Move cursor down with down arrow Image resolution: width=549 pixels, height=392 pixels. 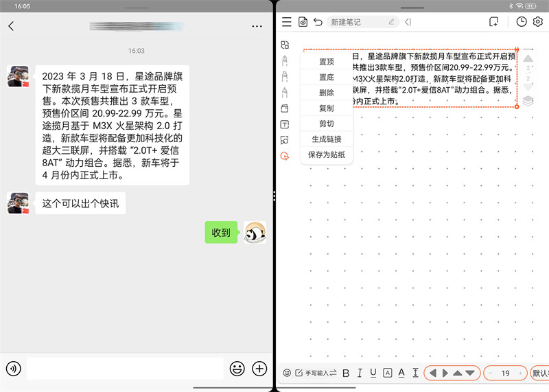(470, 373)
